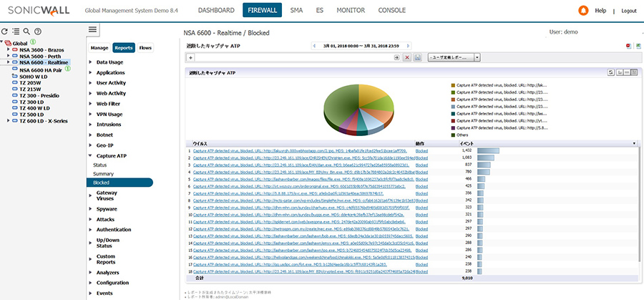Expand the NSA 3600 - Brazos tree node

(8, 49)
